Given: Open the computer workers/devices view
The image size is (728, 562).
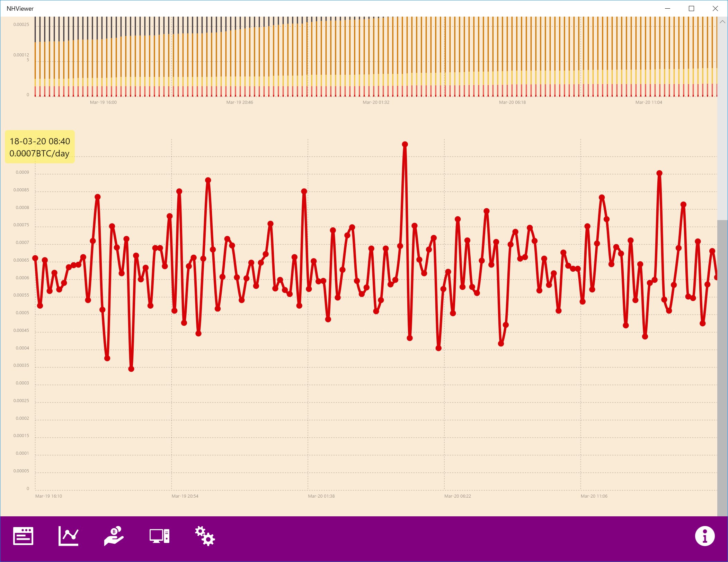Looking at the screenshot, I should pos(159,536).
